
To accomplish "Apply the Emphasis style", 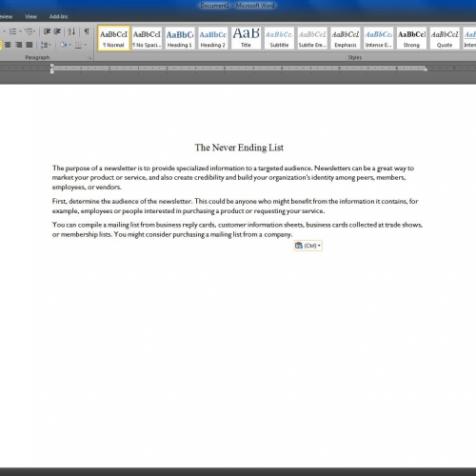I will [346, 38].
